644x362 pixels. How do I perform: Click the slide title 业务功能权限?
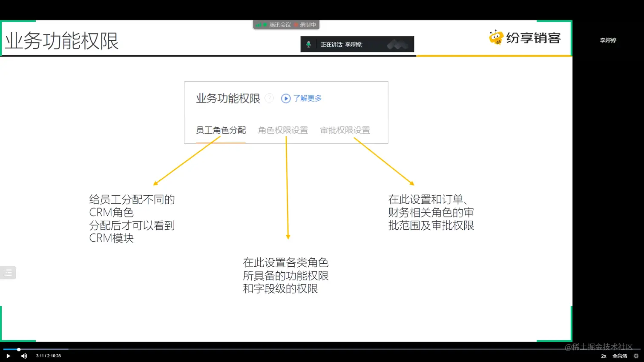62,41
